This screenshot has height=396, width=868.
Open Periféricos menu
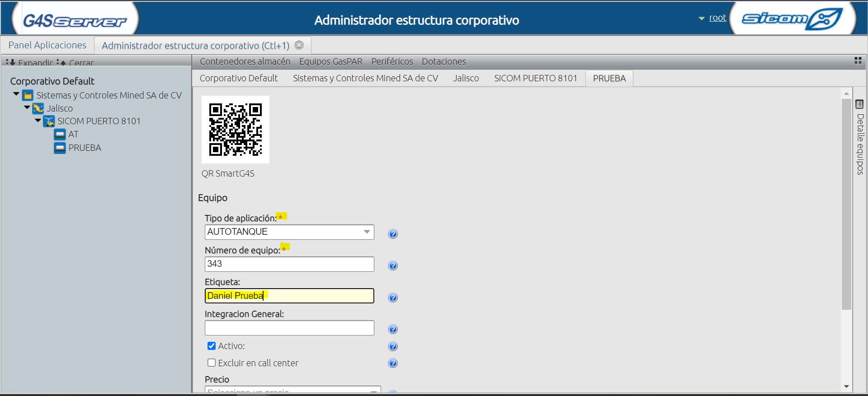point(392,61)
